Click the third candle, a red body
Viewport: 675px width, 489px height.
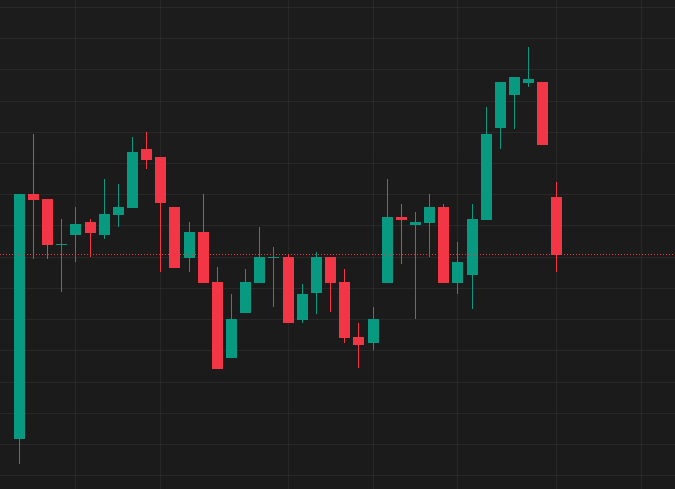(x=47, y=221)
